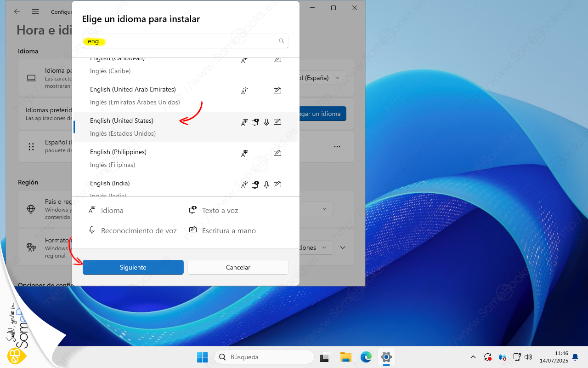Click the language pack icon on English (United Arab Emirates)
Viewport: 588px width, 368px height.
[244, 91]
